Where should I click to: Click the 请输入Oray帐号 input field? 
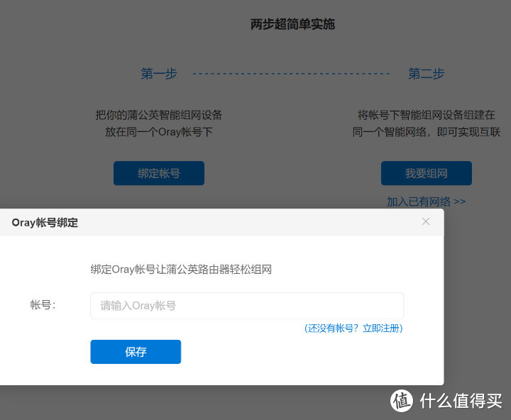tap(247, 306)
